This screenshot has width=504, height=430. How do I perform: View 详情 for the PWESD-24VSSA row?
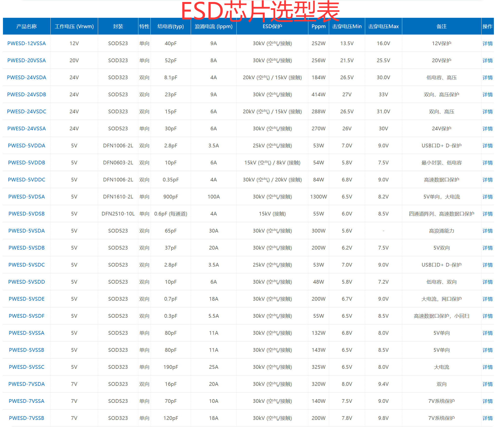pos(487,129)
